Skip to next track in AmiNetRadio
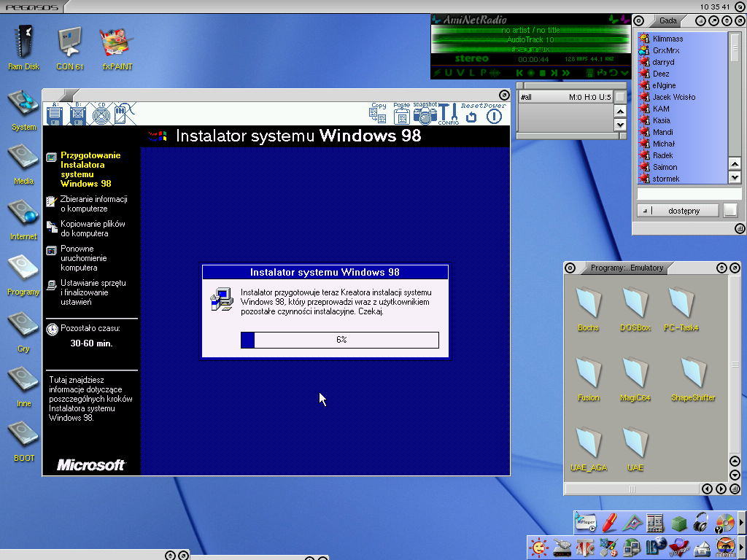The image size is (747, 560). [x=554, y=73]
